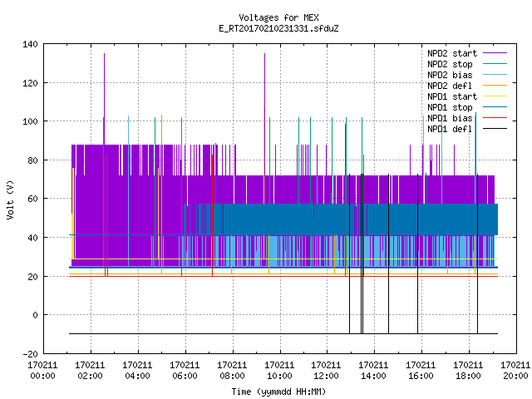This screenshot has width=532, height=399.
Task: Click the 'NPD2 start' legend label
Action: click(452, 53)
